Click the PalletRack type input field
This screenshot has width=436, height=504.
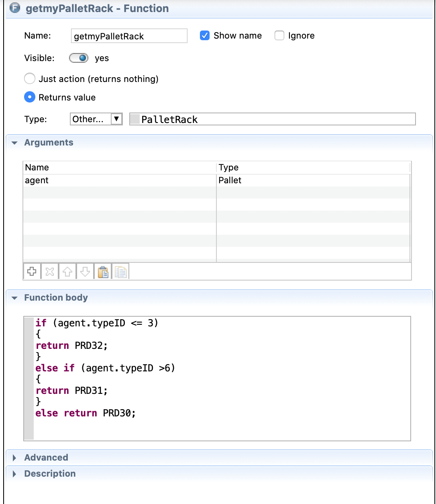[x=272, y=119]
